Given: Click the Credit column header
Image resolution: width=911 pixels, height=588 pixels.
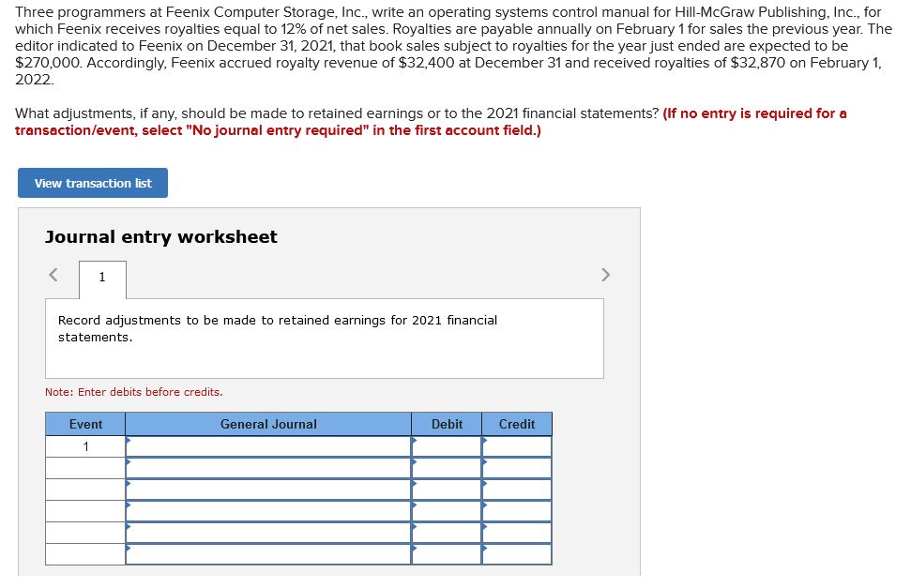Looking at the screenshot, I should pos(517,424).
